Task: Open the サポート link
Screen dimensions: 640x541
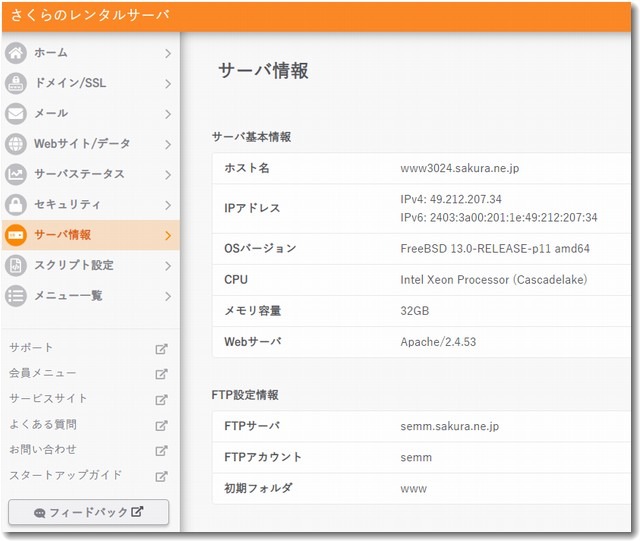Action: pyautogui.click(x=31, y=348)
